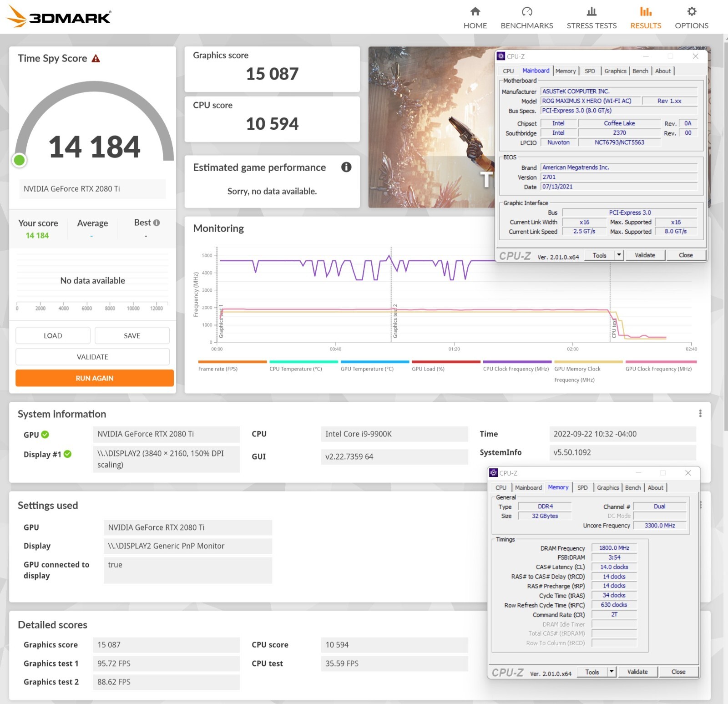Toggle GPU Load red legend
Image resolution: width=728 pixels, height=704 pixels.
coord(446,366)
